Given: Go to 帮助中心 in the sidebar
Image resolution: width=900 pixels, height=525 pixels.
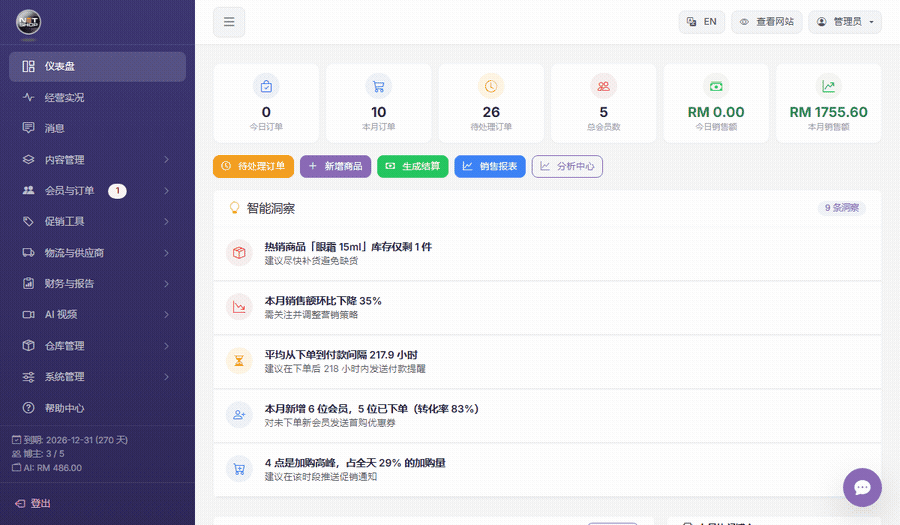Looking at the screenshot, I should [98, 408].
